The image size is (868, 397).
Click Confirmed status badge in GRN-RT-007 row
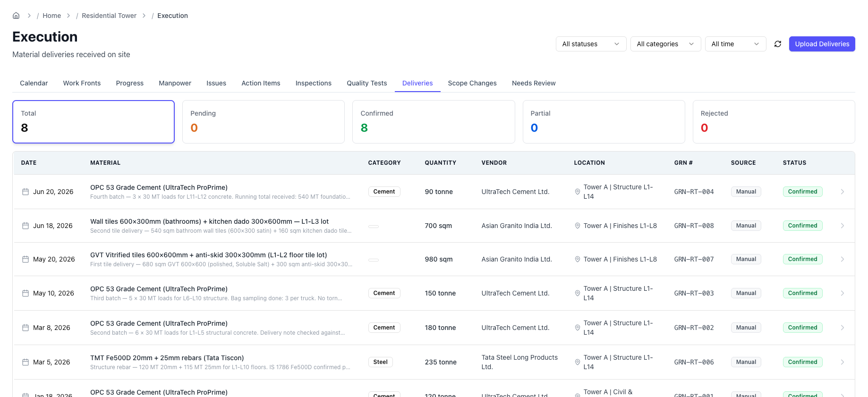point(802,259)
